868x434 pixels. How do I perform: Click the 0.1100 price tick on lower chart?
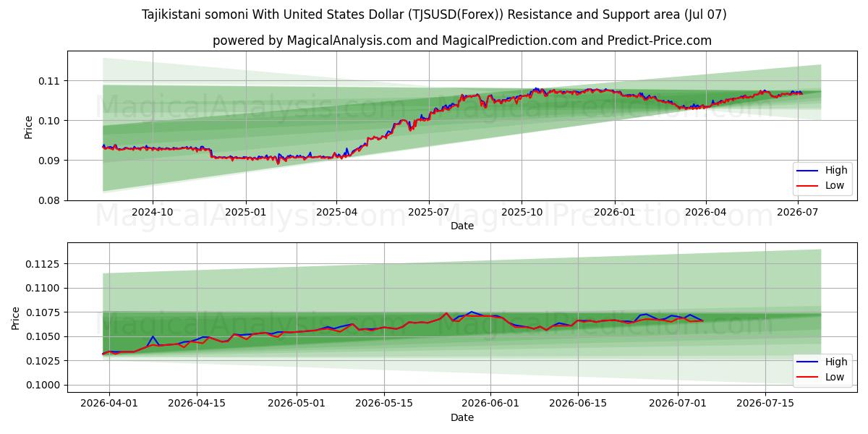coord(45,288)
